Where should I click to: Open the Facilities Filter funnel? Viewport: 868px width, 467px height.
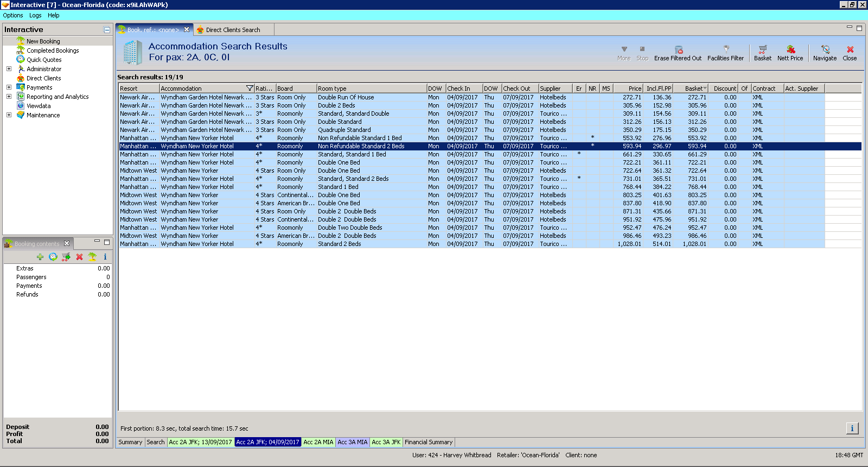tap(726, 49)
